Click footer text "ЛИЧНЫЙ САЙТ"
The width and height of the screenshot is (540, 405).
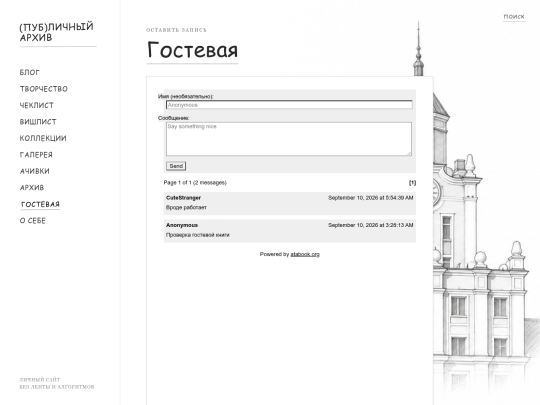click(40, 380)
